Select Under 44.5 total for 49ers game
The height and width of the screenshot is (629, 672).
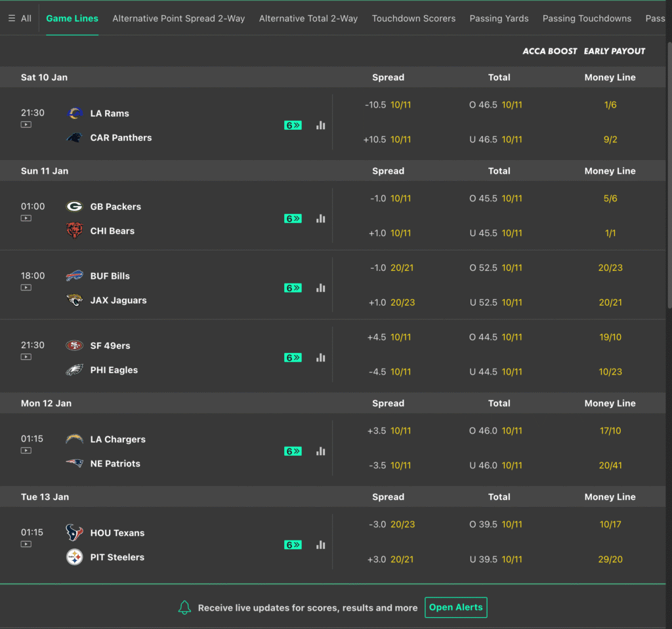(496, 372)
